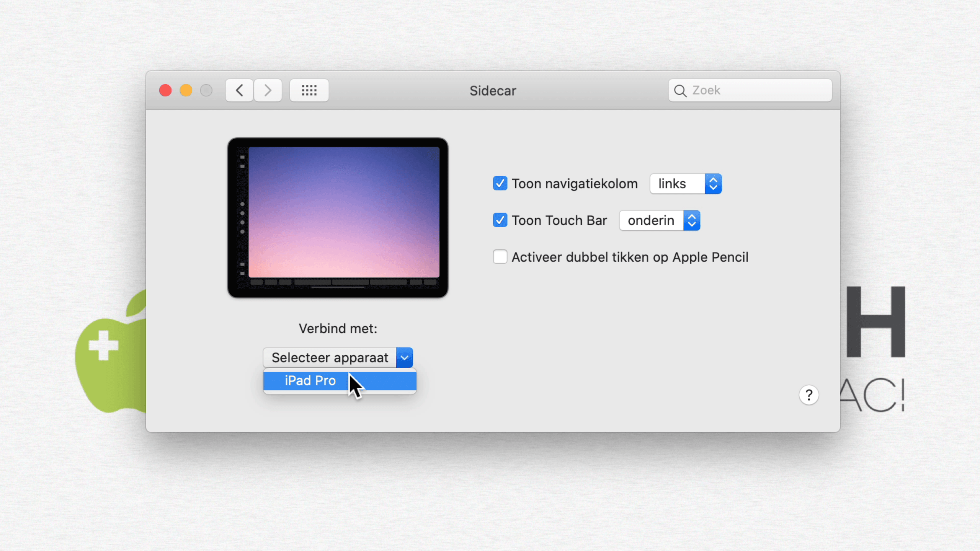
Task: Go back with the left chevron button
Action: click(239, 91)
